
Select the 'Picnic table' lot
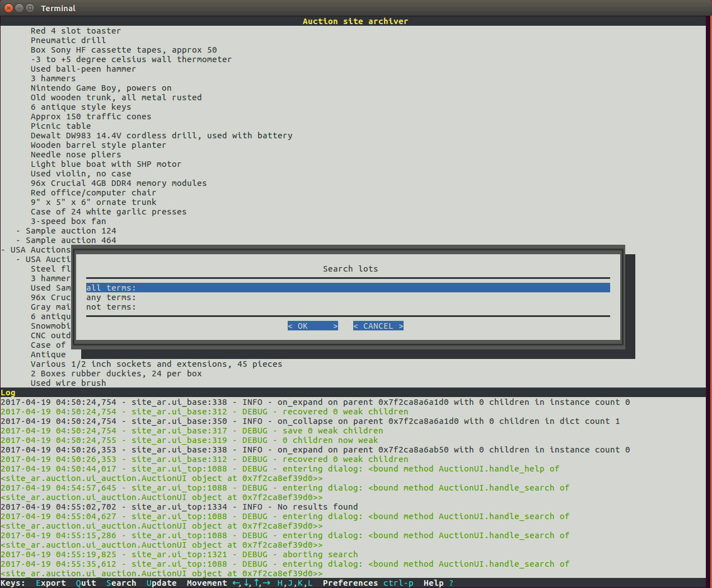click(61, 126)
